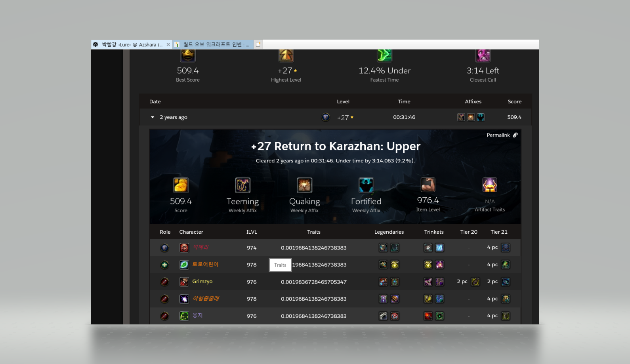Click the Highest Level arrow icon

click(286, 55)
